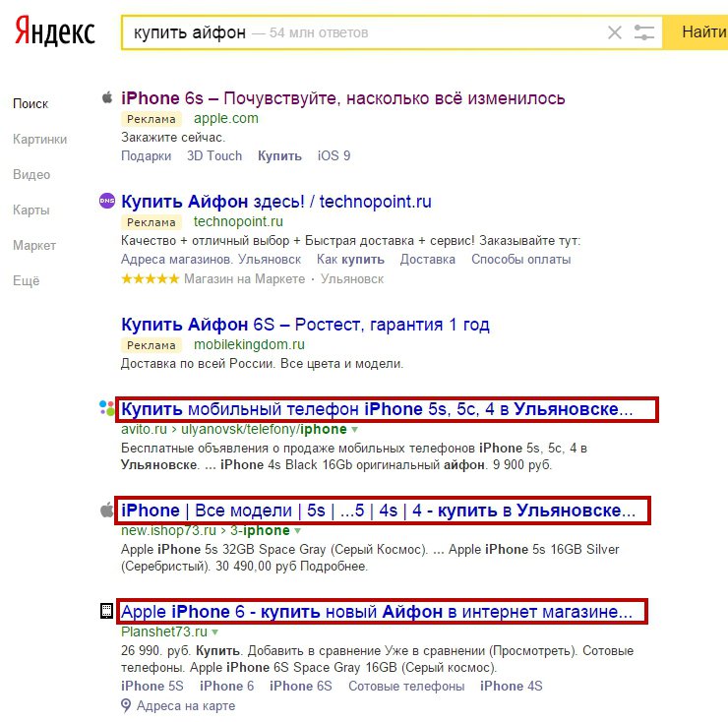Expand the dropdown arrow after avito.ru URL
Screen dimensions: 728x722
[355, 430]
